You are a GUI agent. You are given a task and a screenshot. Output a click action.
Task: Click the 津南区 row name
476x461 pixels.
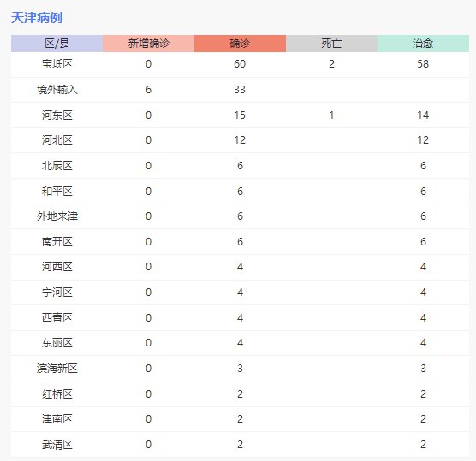click(x=57, y=419)
